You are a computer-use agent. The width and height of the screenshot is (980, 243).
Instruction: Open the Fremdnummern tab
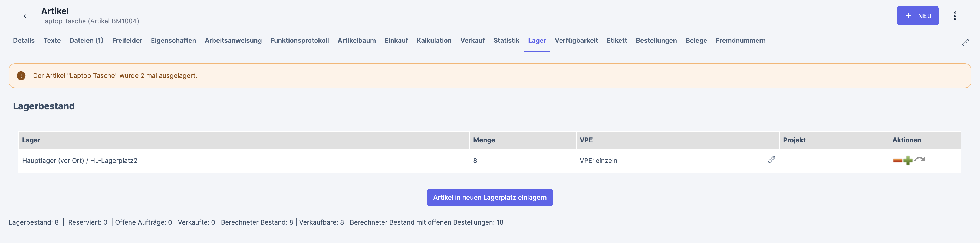[740, 40]
